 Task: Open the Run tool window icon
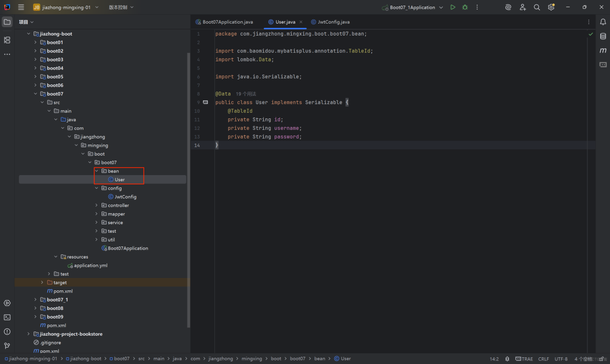7,303
